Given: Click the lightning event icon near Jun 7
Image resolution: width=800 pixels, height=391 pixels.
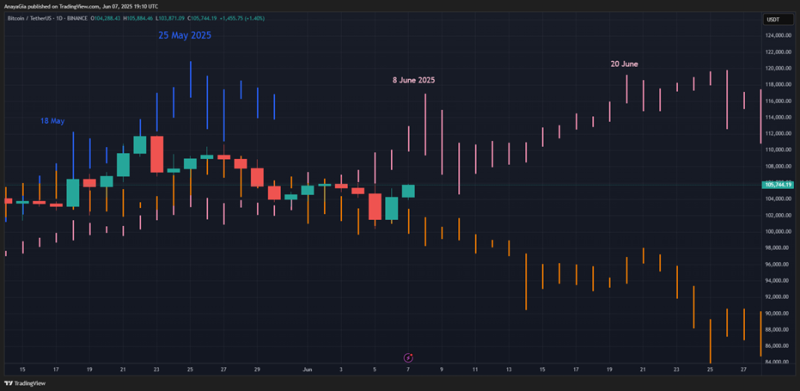Looking at the screenshot, I should click(408, 358).
